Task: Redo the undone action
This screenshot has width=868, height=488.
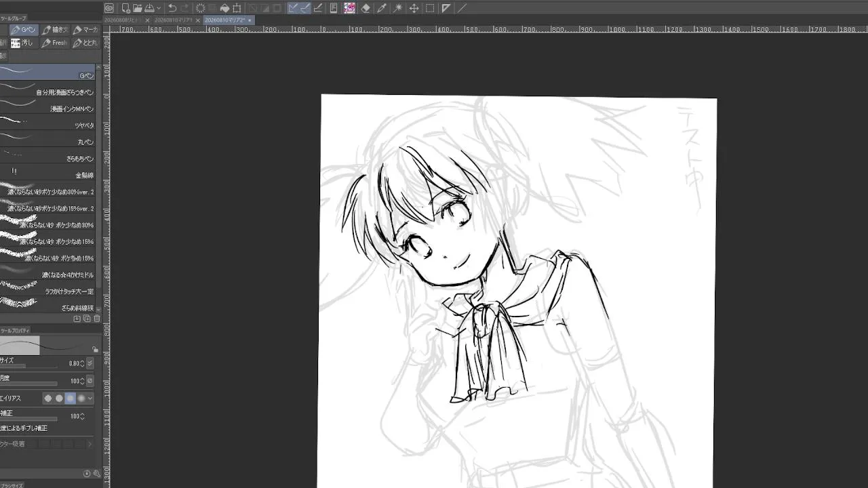Action: click(184, 8)
